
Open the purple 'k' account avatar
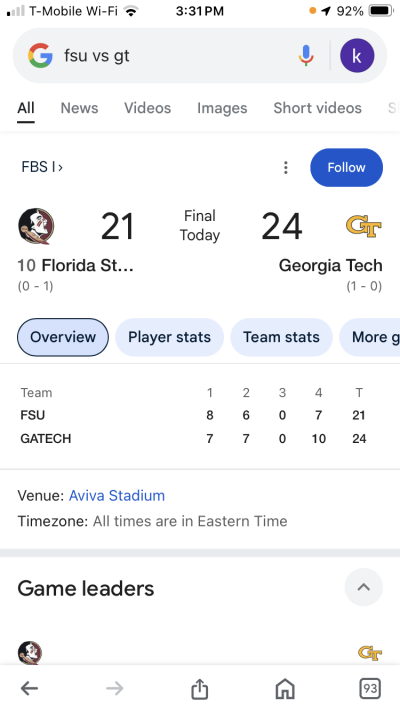[x=357, y=55]
